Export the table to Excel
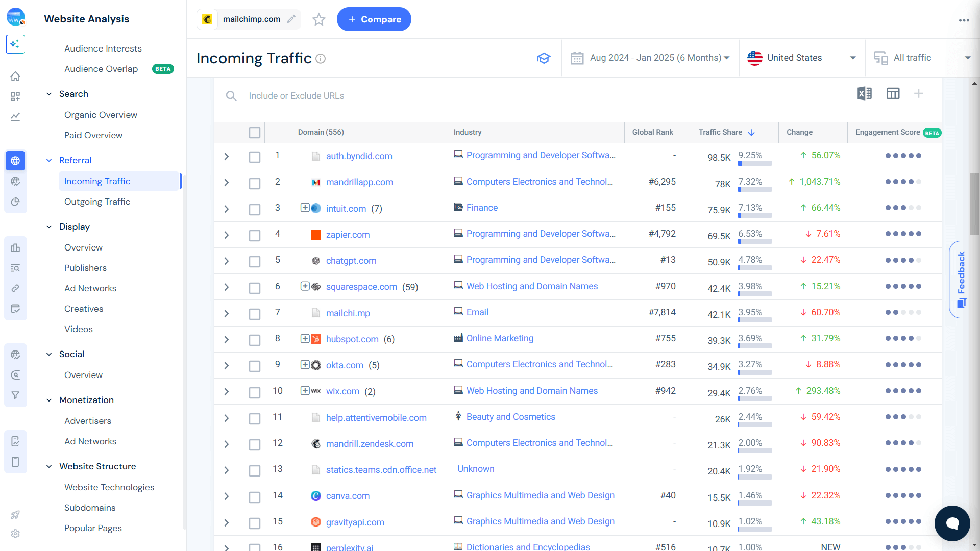The height and width of the screenshot is (551, 980). click(x=865, y=93)
